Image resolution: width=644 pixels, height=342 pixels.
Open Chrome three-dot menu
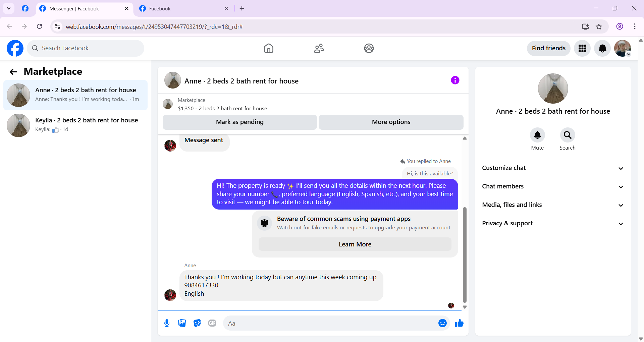(x=635, y=26)
